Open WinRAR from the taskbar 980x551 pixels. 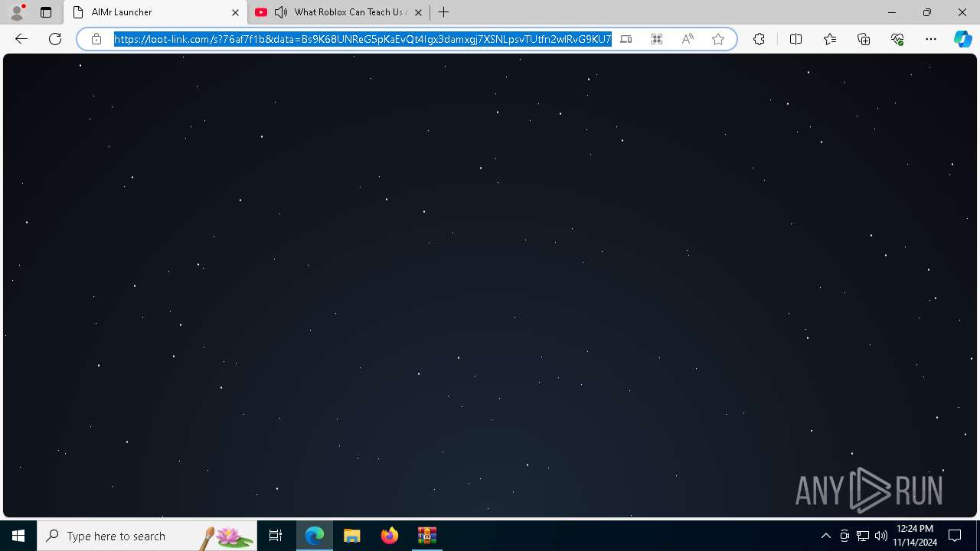coord(426,536)
